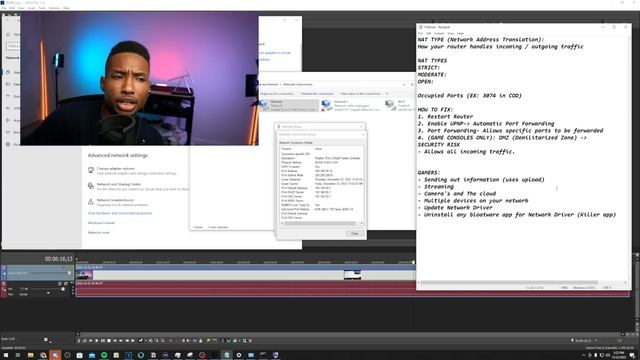Open the Vegas Pro Help menu

coord(66,8)
